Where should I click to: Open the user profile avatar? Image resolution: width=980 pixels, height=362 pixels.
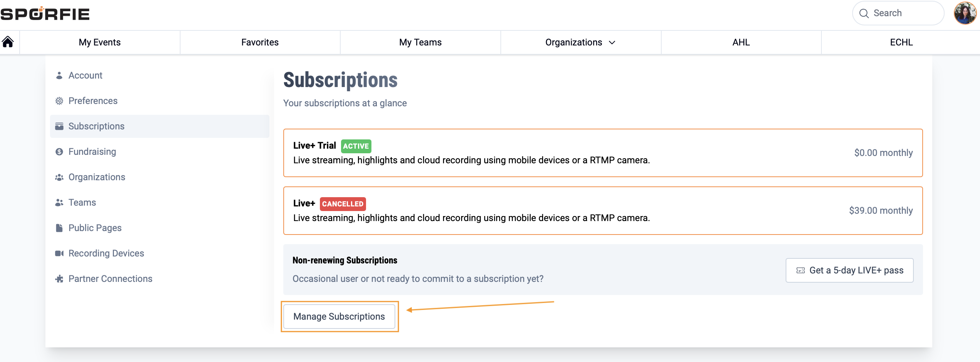[965, 13]
